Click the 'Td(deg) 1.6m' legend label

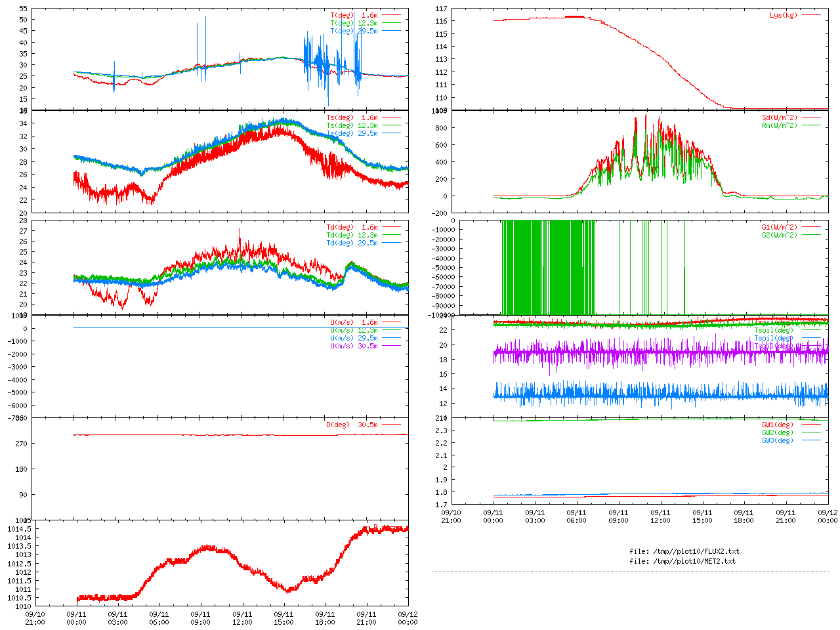[x=352, y=228]
